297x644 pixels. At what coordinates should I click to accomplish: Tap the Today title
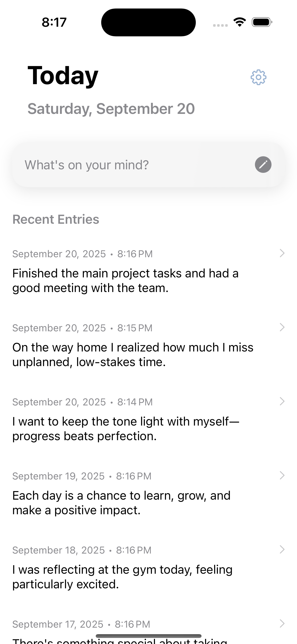click(63, 76)
